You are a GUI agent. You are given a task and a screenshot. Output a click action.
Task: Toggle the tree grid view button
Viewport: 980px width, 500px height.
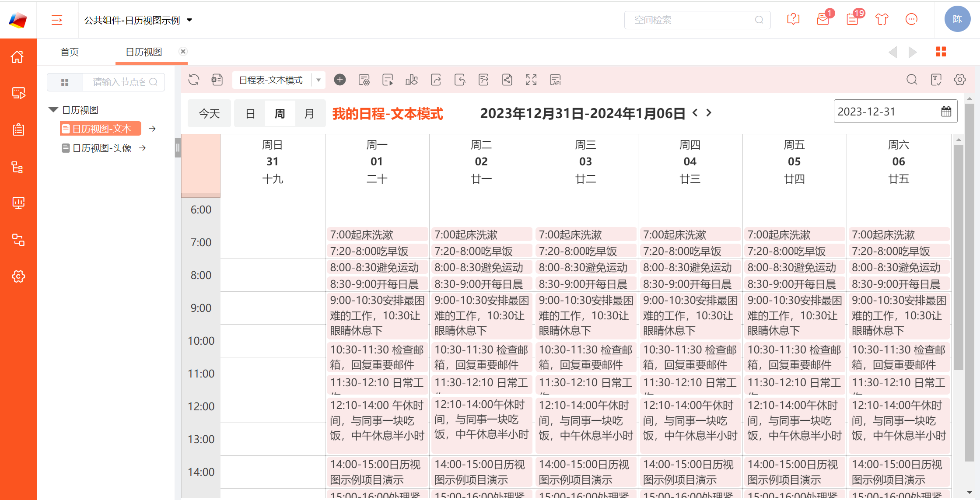click(x=65, y=82)
